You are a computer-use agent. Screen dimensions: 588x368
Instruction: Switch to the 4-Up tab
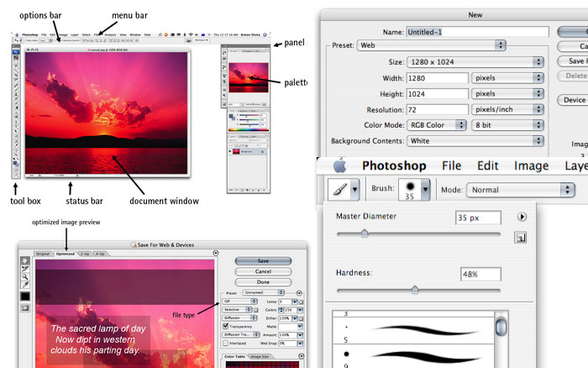[100, 254]
